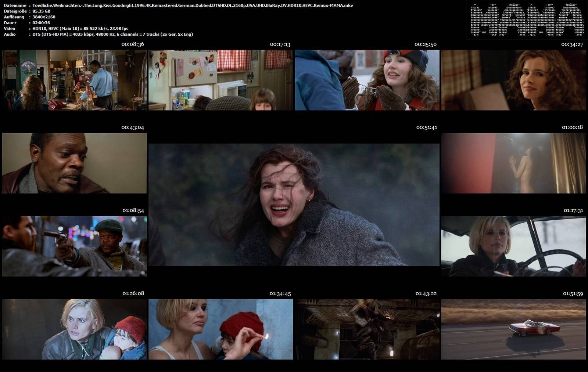This screenshot has height=372, width=588.
Task: Open the thumbnail at 00:08:36
Action: point(74,80)
